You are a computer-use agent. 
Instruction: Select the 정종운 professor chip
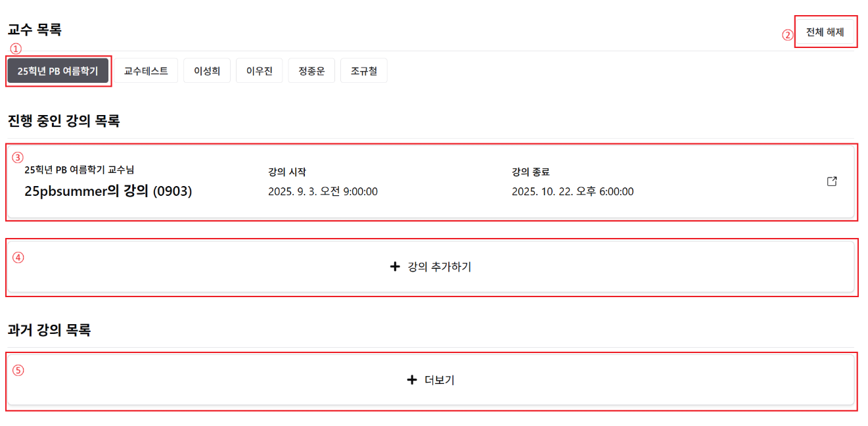tap(311, 70)
